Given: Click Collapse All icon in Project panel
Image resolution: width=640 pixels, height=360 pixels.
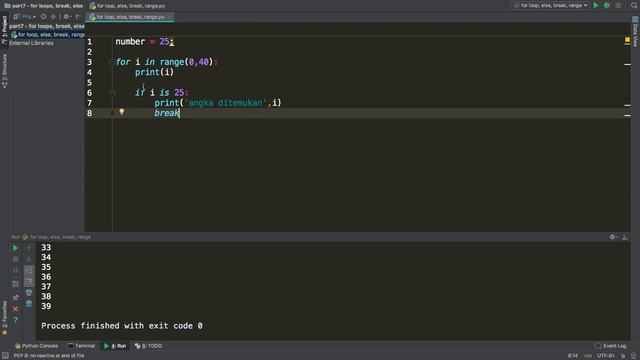Looking at the screenshot, I should 53,17.
